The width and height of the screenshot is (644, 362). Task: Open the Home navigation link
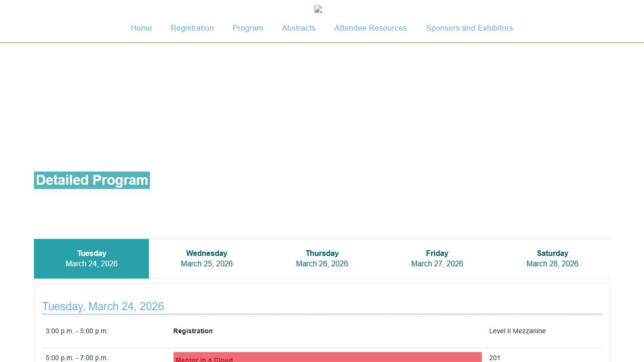click(141, 28)
